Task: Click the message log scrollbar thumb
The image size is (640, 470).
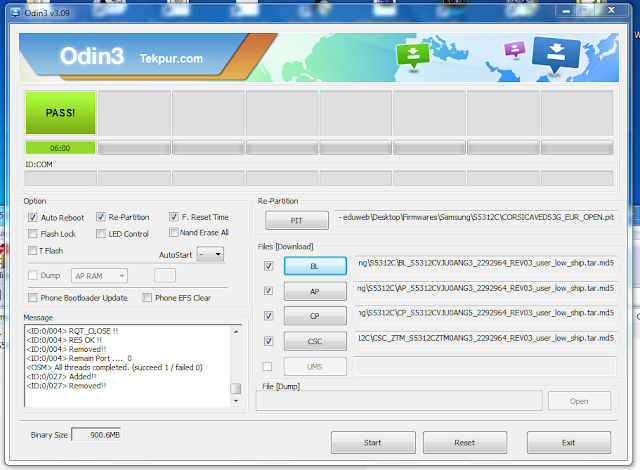Action: click(236, 388)
